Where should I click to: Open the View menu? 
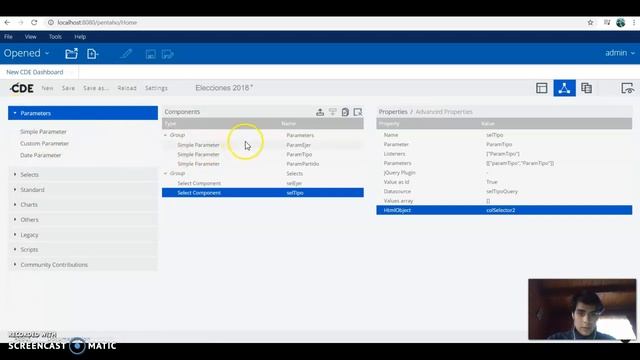click(31, 37)
